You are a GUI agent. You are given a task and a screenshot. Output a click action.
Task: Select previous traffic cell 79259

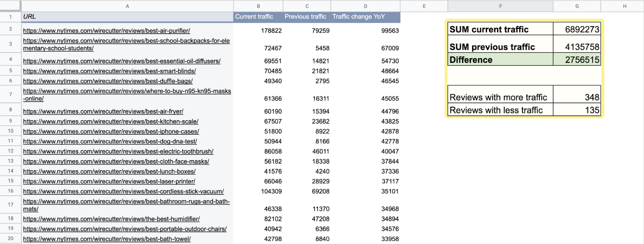coord(307,29)
